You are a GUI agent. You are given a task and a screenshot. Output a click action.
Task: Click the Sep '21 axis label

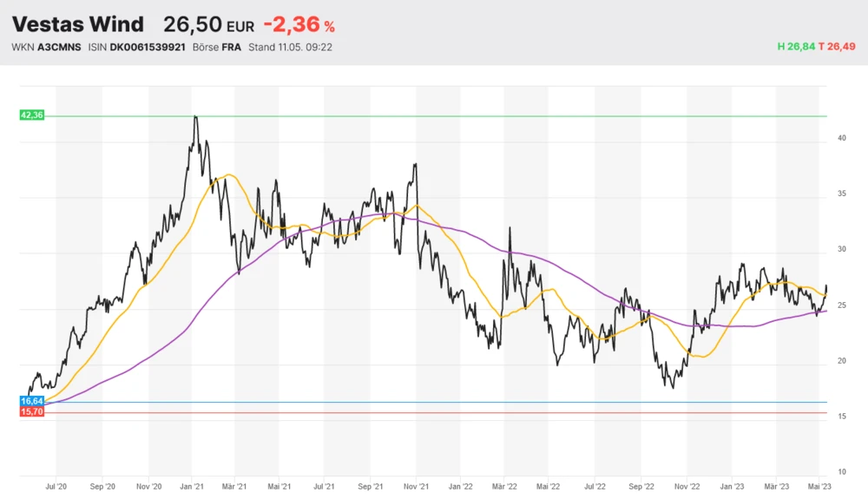(371, 486)
